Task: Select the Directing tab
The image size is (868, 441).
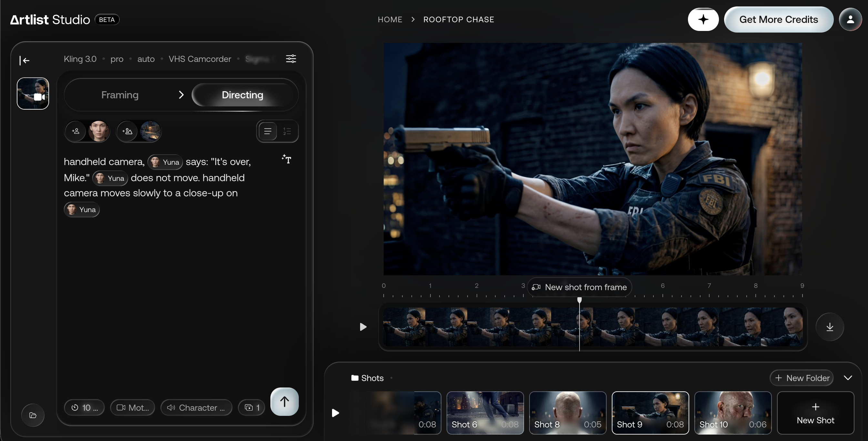Action: point(243,95)
